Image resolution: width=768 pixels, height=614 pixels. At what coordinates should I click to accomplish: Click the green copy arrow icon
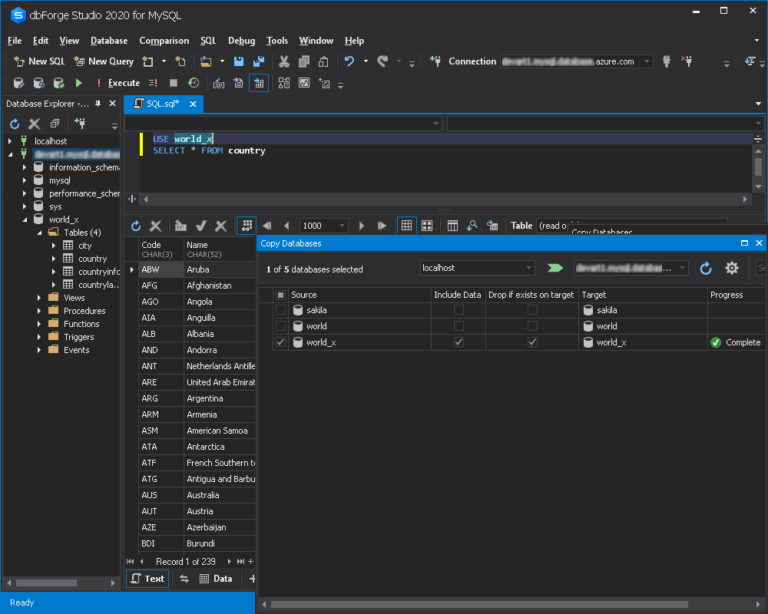coord(555,268)
